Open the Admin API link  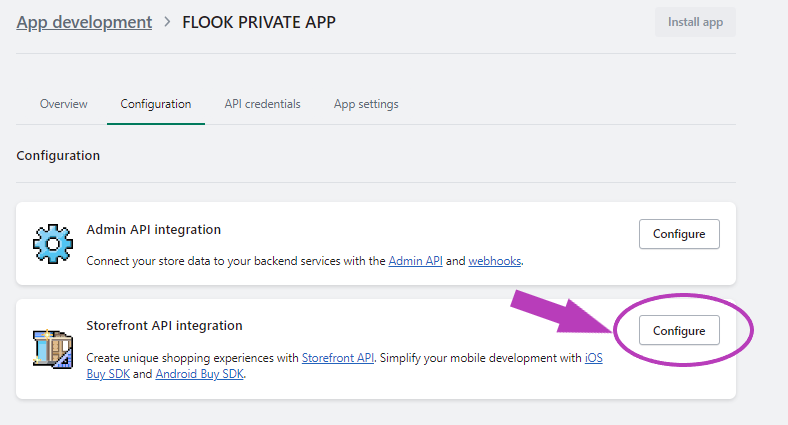click(414, 261)
